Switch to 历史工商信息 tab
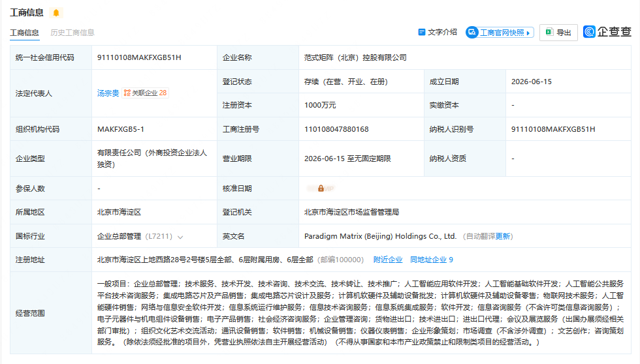640x364 pixels. (x=72, y=33)
